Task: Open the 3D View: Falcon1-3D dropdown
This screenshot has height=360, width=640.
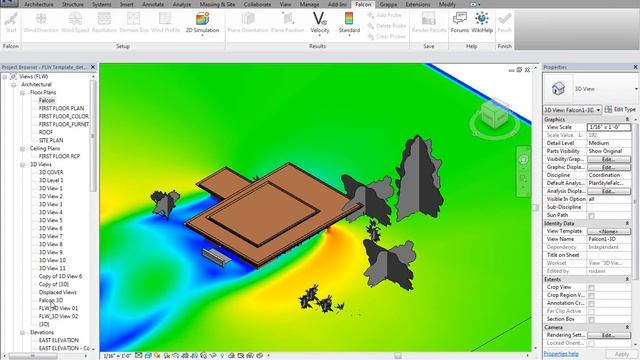Action: click(x=572, y=110)
